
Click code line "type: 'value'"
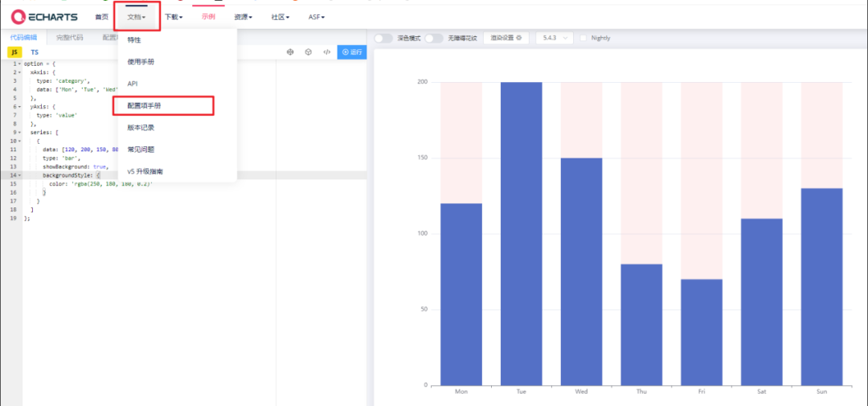(57, 115)
